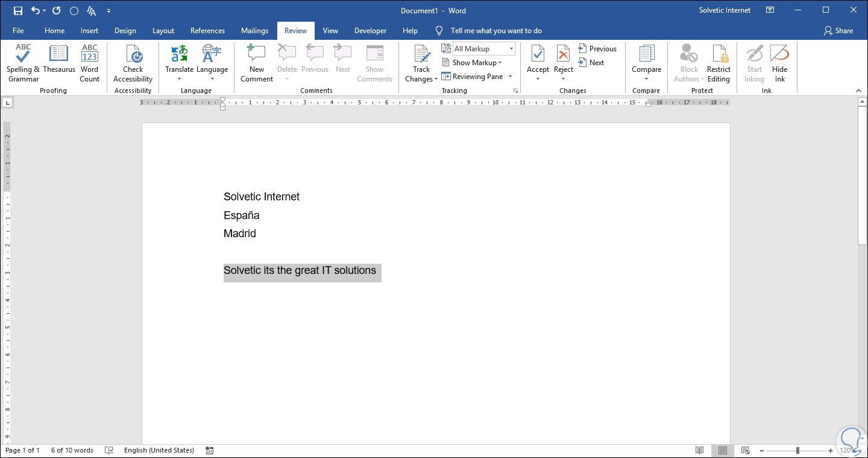Open Spelling & Grammar check in the ribbon
The height and width of the screenshot is (458, 868).
pyautogui.click(x=23, y=63)
